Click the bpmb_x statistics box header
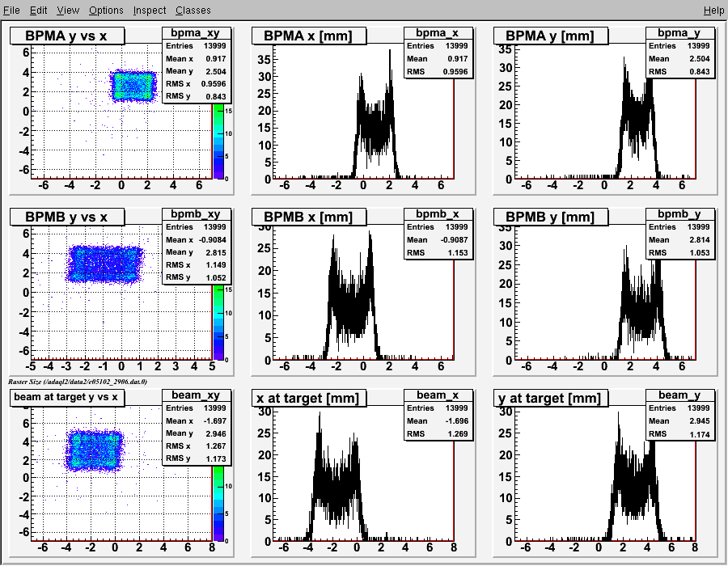The image size is (728, 566). coord(438,214)
